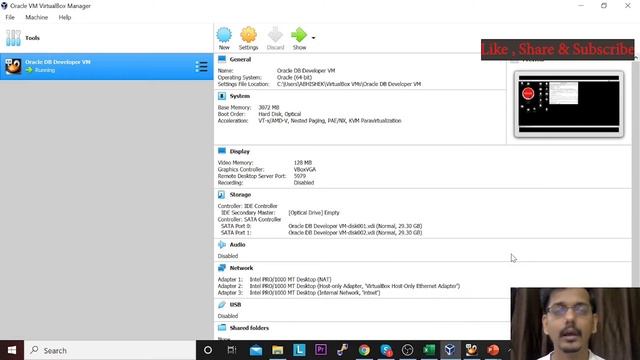Open the Settings gear icon
This screenshot has width=640, height=360.
point(248,35)
